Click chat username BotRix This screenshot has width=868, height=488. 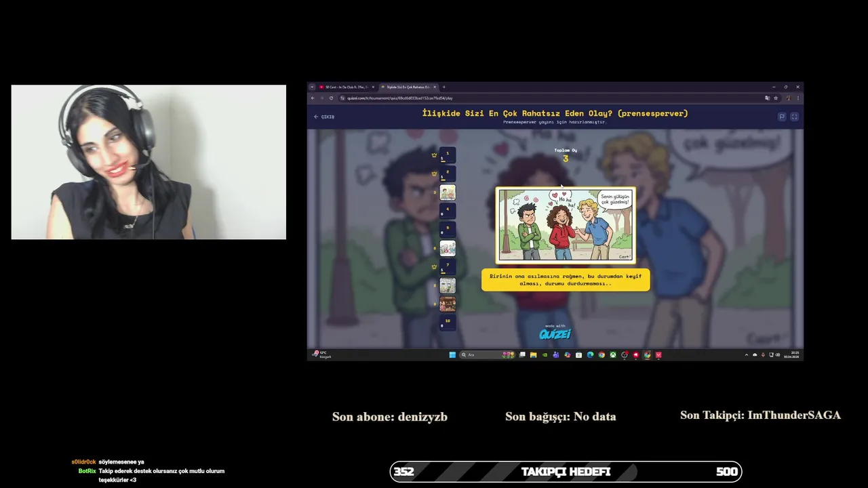(87, 471)
